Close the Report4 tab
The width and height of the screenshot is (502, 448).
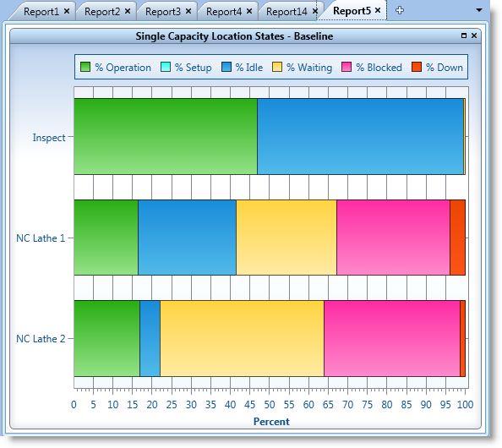pyautogui.click(x=249, y=11)
